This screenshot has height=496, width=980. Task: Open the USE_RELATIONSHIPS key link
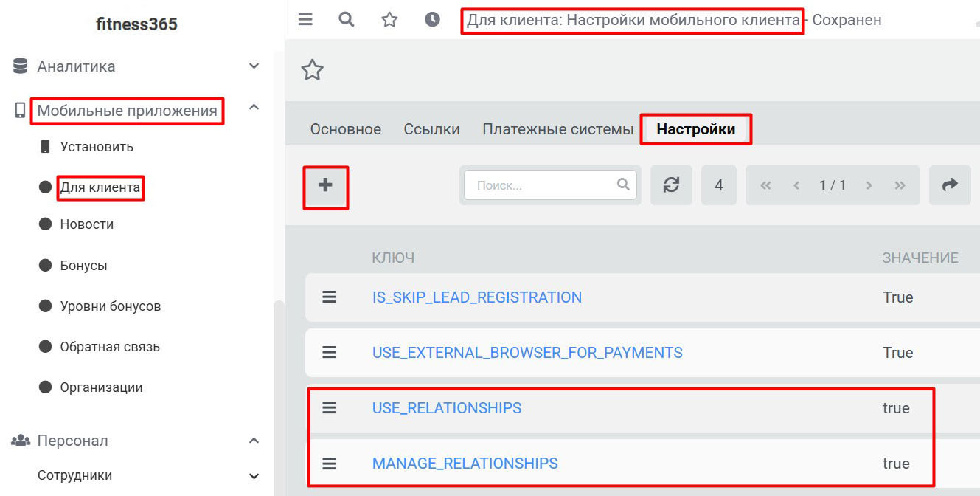tap(447, 408)
